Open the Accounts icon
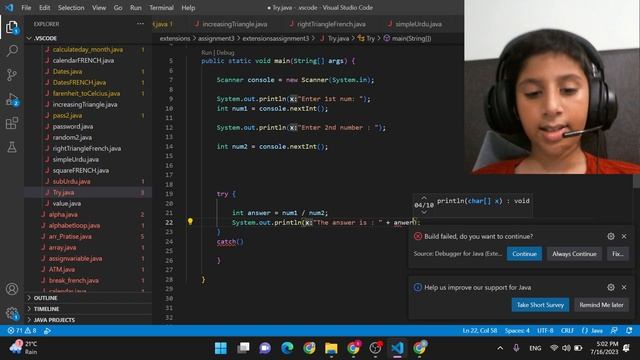The image size is (640, 360). pos(12,289)
